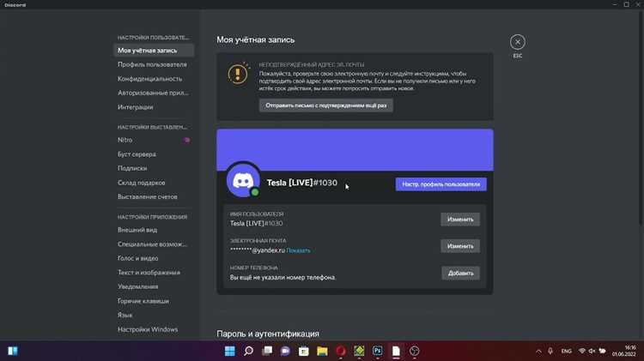Switch ENG input language
The height and width of the screenshot is (361, 644).
567,352
